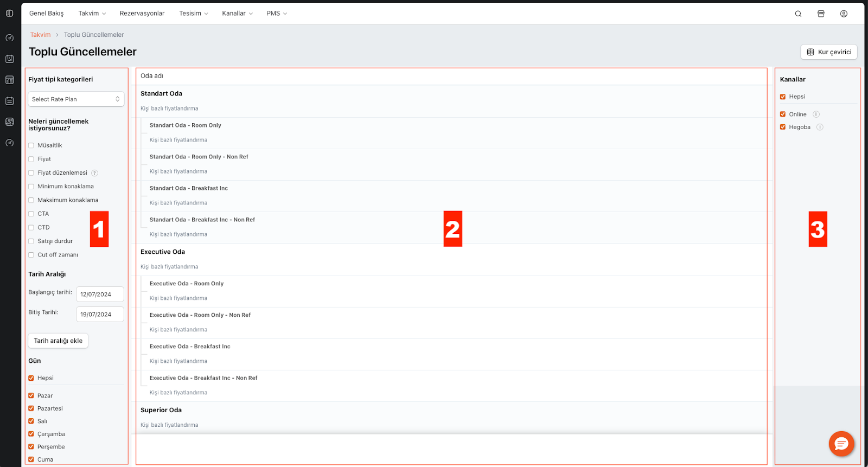Click info icon next to Online
This screenshot has width=868, height=467.
click(x=816, y=114)
